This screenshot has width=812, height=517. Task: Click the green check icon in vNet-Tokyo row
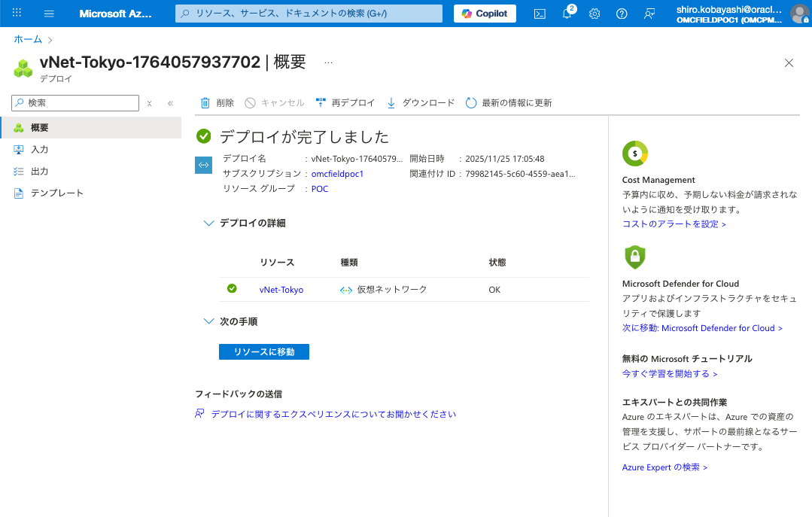click(x=232, y=288)
